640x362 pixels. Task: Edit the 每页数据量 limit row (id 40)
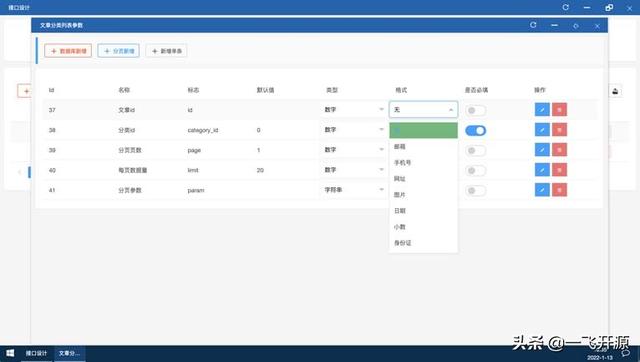point(542,170)
